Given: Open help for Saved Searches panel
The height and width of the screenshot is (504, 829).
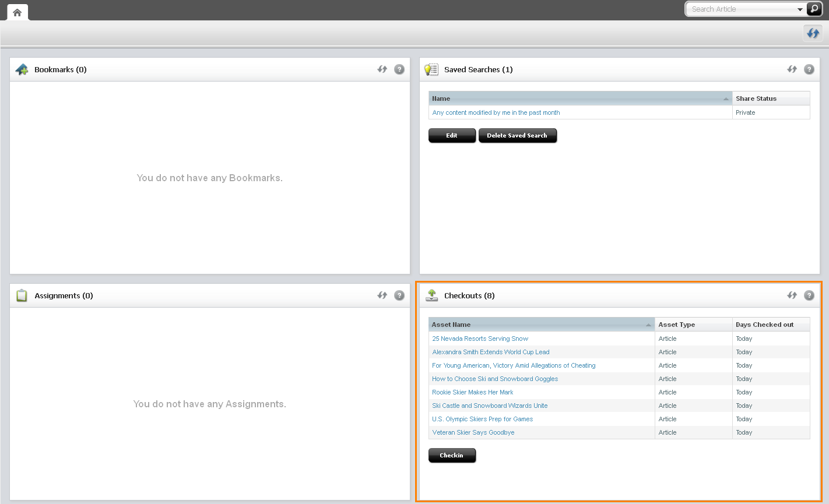Looking at the screenshot, I should click(x=809, y=69).
